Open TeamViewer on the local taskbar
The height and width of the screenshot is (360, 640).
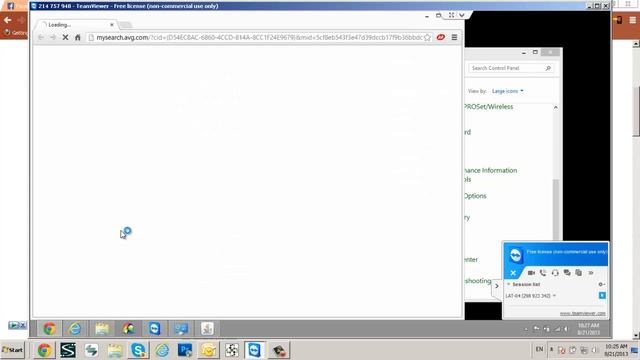coord(255,350)
